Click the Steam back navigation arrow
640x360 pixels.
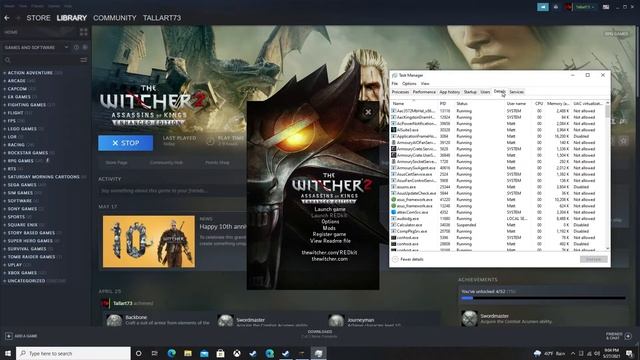tap(7, 18)
